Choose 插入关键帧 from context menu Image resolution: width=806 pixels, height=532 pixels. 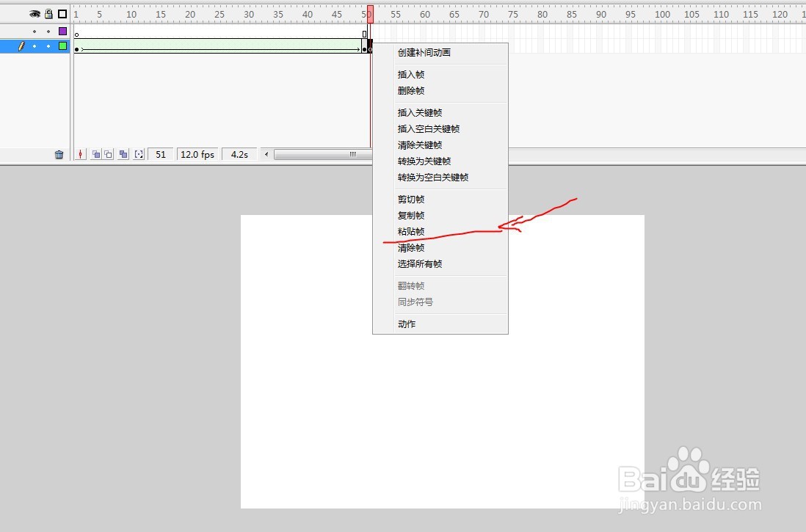click(x=440, y=112)
